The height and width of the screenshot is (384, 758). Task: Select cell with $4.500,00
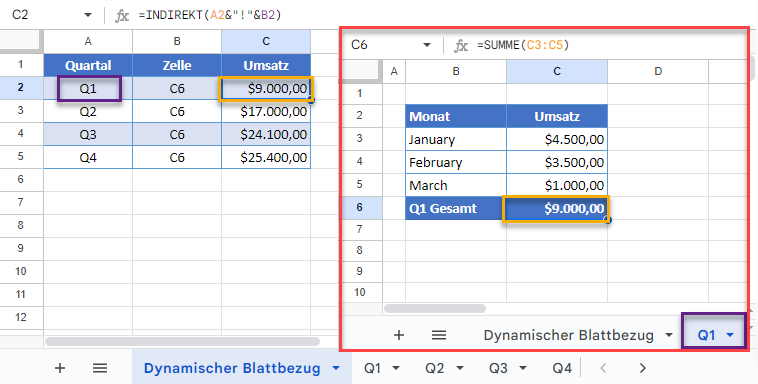tap(557, 139)
